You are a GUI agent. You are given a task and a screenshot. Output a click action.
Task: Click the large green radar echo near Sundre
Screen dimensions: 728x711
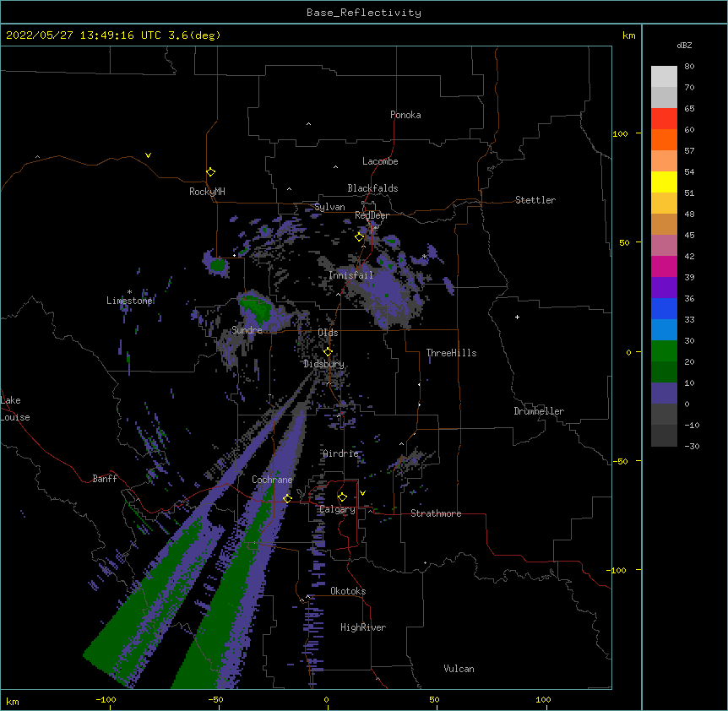(x=256, y=307)
